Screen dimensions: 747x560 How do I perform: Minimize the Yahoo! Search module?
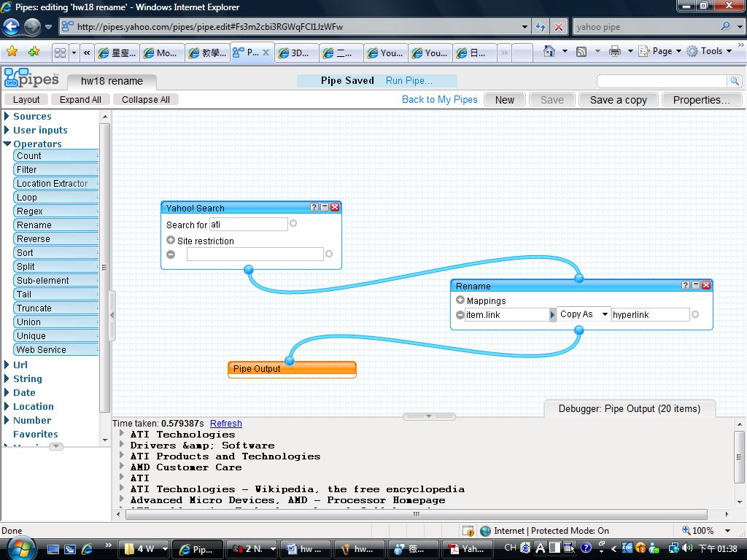pos(325,207)
